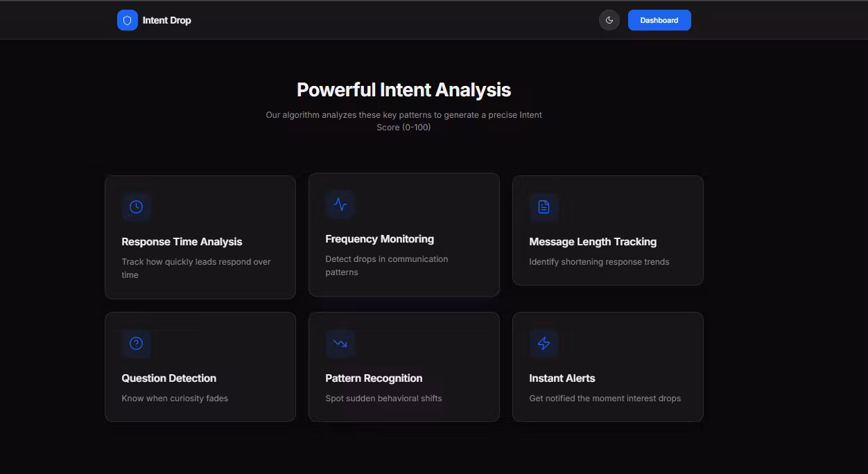Screen dimensions: 868x474
Task: Click the Question Detection card title
Action: point(168,378)
